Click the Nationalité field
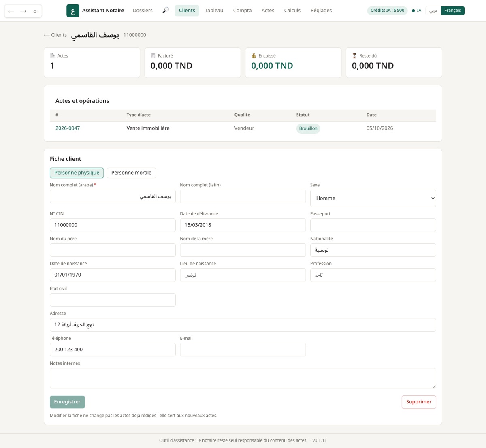Screen dimensions: 486x448 373,250
